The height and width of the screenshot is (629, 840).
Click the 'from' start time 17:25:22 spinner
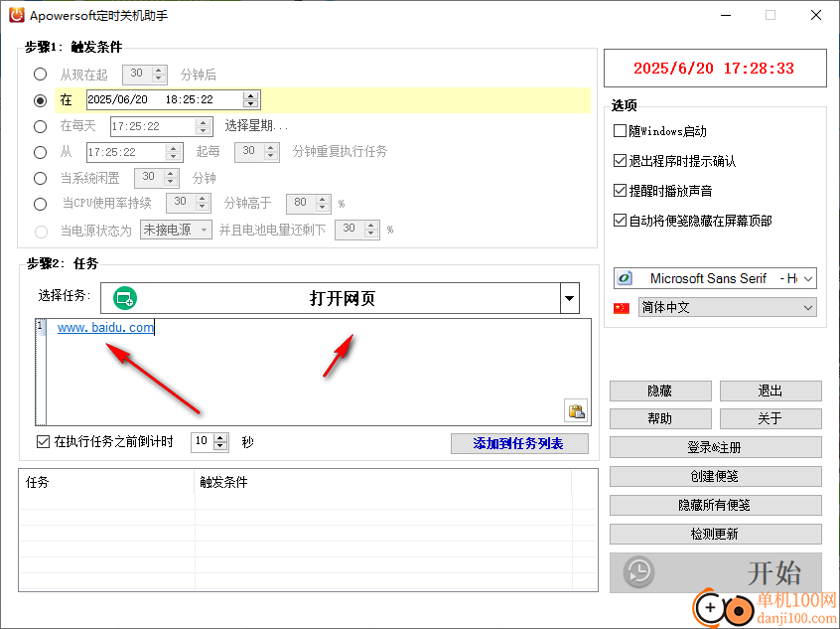(173, 152)
